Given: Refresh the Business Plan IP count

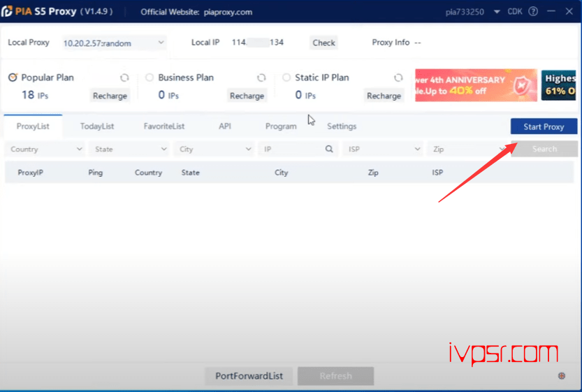Looking at the screenshot, I should point(261,78).
